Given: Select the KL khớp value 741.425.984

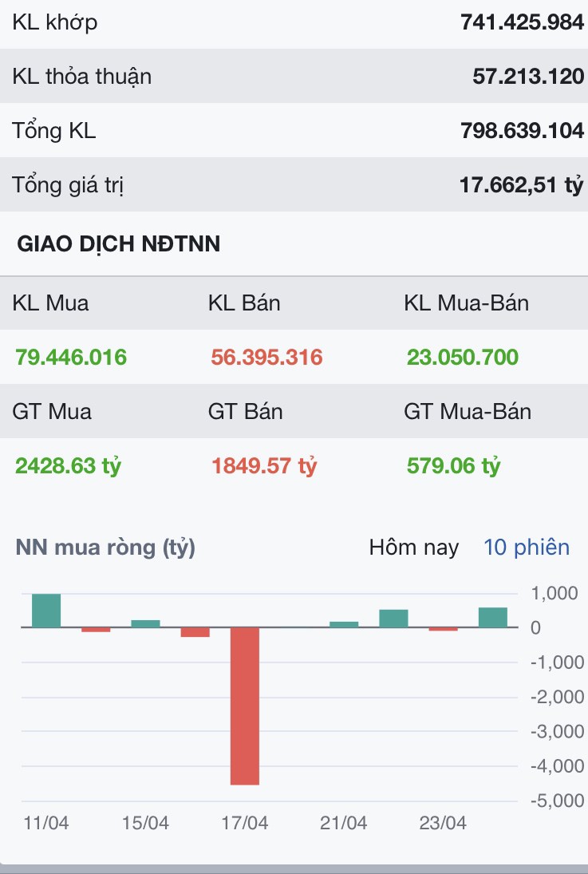Looking at the screenshot, I should [x=523, y=22].
